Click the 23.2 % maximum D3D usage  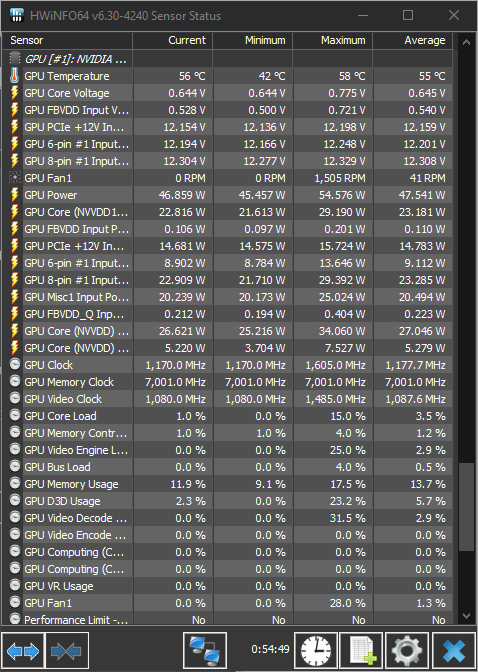click(x=348, y=501)
